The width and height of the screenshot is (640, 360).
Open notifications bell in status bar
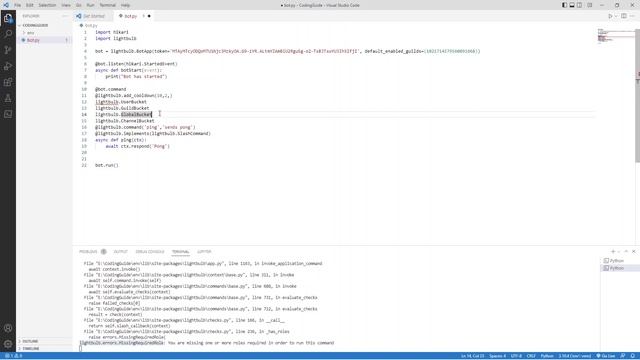(x=633, y=356)
